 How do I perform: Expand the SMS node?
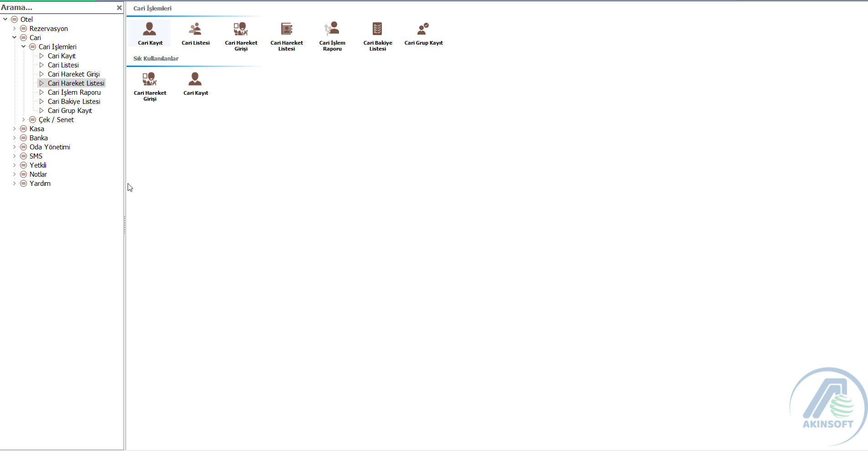15,156
